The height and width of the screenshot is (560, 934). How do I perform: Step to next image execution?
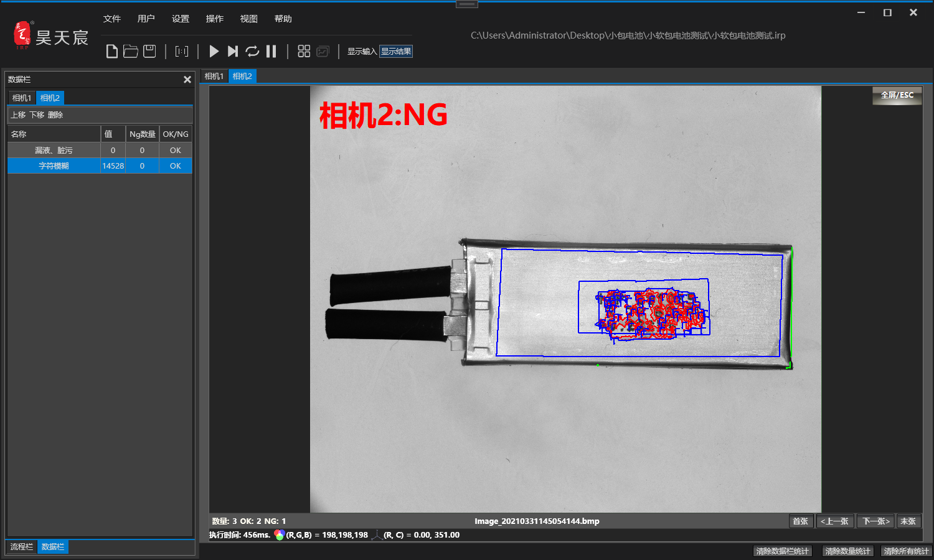[233, 51]
